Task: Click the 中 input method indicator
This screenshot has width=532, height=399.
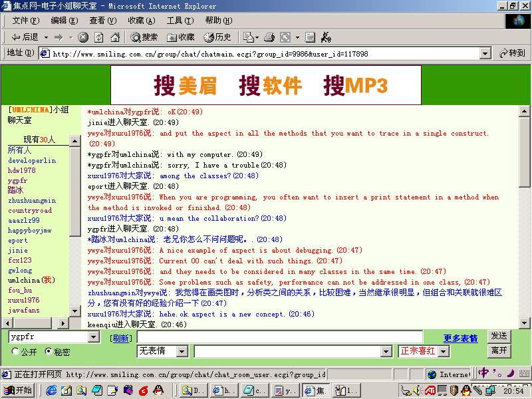Action: [x=483, y=373]
